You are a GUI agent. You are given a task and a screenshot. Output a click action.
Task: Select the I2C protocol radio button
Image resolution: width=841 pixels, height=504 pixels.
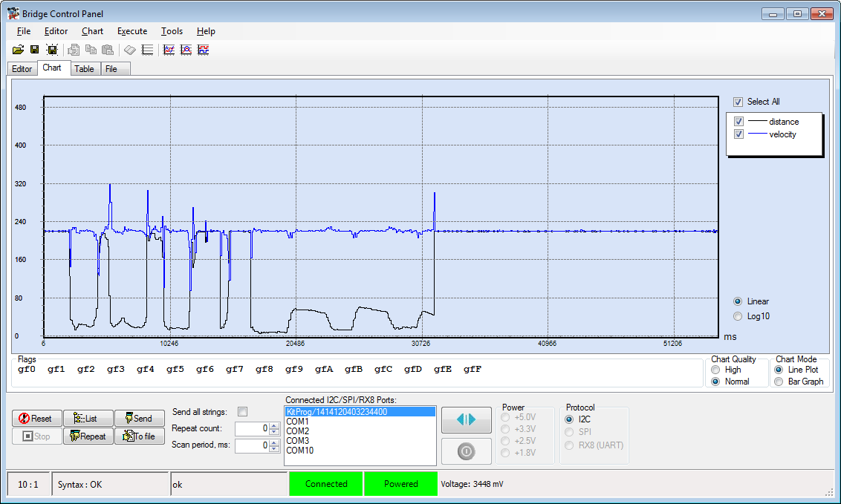(x=569, y=419)
